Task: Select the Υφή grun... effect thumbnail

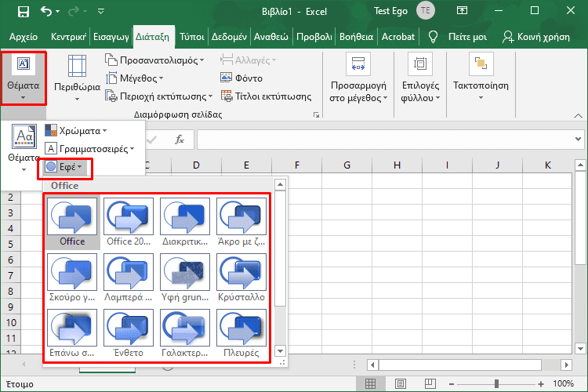Action: point(185,278)
